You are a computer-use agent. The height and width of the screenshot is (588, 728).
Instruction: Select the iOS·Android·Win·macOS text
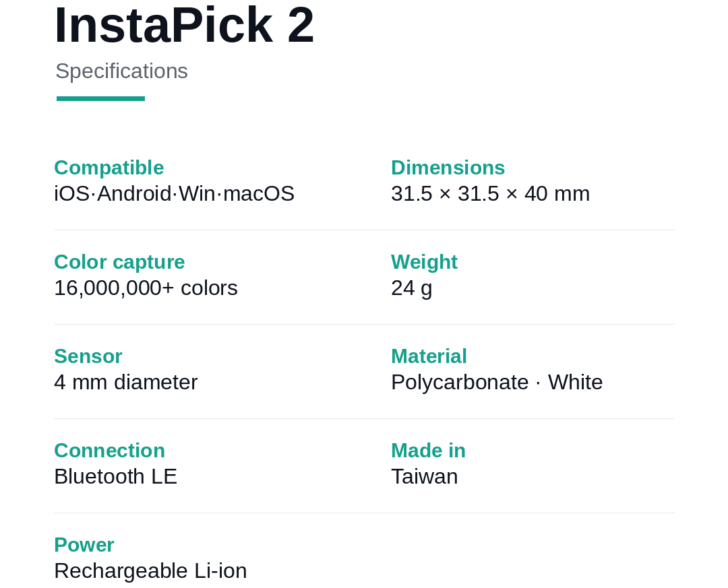pyautogui.click(x=174, y=193)
